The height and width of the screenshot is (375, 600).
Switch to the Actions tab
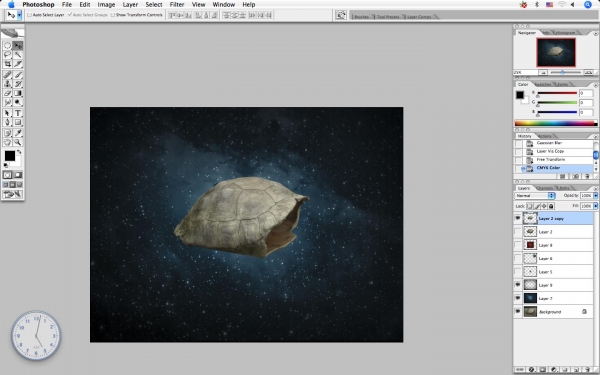click(545, 136)
